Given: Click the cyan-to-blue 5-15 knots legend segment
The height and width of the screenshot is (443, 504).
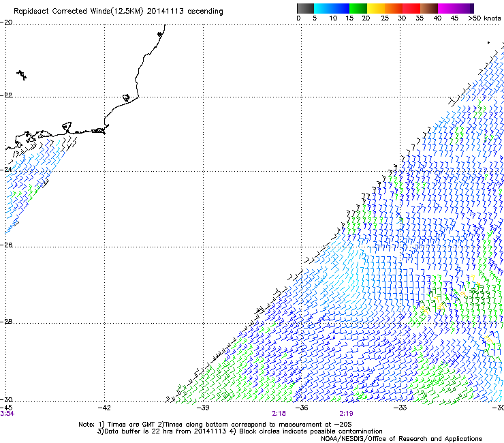Looking at the screenshot, I should [x=332, y=8].
